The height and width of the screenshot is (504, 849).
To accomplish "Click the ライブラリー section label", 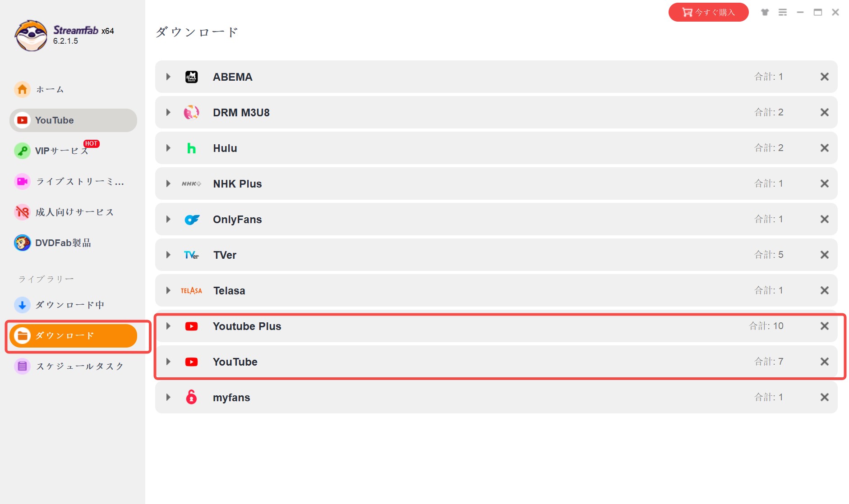I will coord(46,279).
